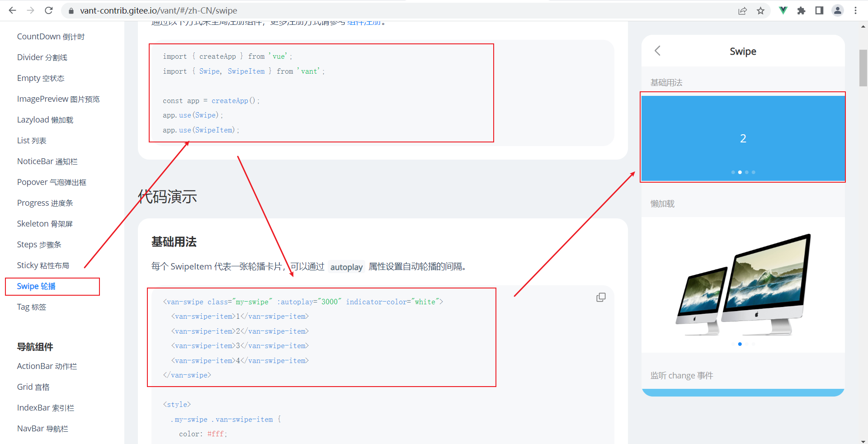Click back chevron in Swipe simulator
This screenshot has width=868, height=444.
pyautogui.click(x=658, y=51)
